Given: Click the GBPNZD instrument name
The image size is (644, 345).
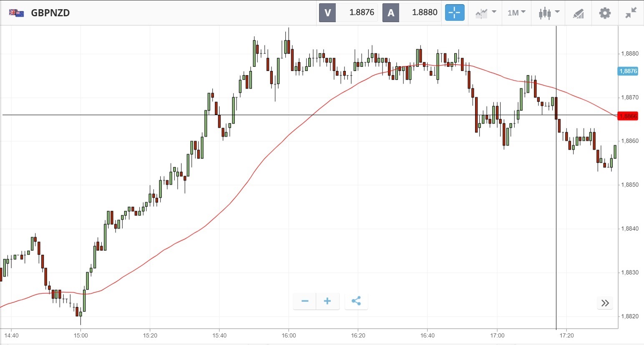Looking at the screenshot, I should [x=50, y=13].
